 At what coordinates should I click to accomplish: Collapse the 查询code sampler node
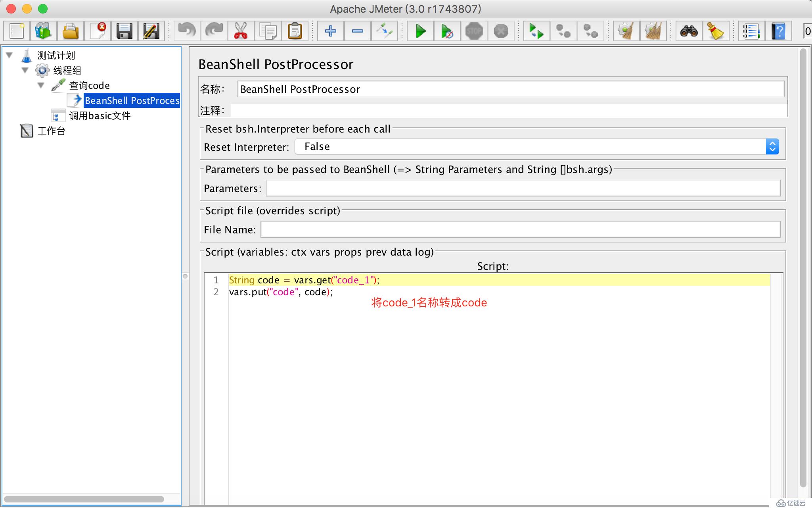tap(41, 85)
